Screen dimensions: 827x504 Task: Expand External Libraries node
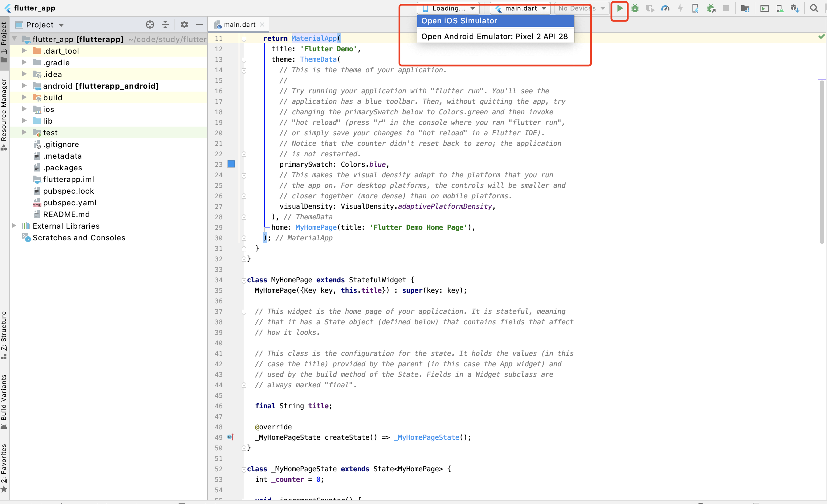click(14, 226)
